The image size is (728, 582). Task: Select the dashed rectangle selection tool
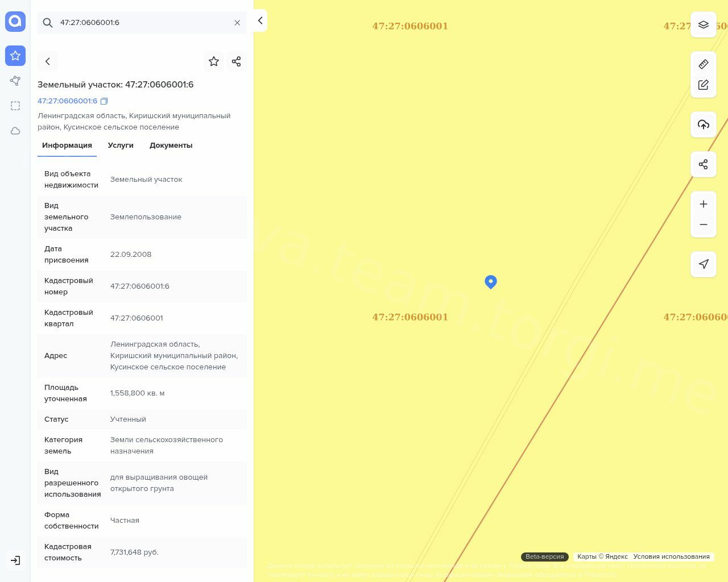tap(15, 106)
